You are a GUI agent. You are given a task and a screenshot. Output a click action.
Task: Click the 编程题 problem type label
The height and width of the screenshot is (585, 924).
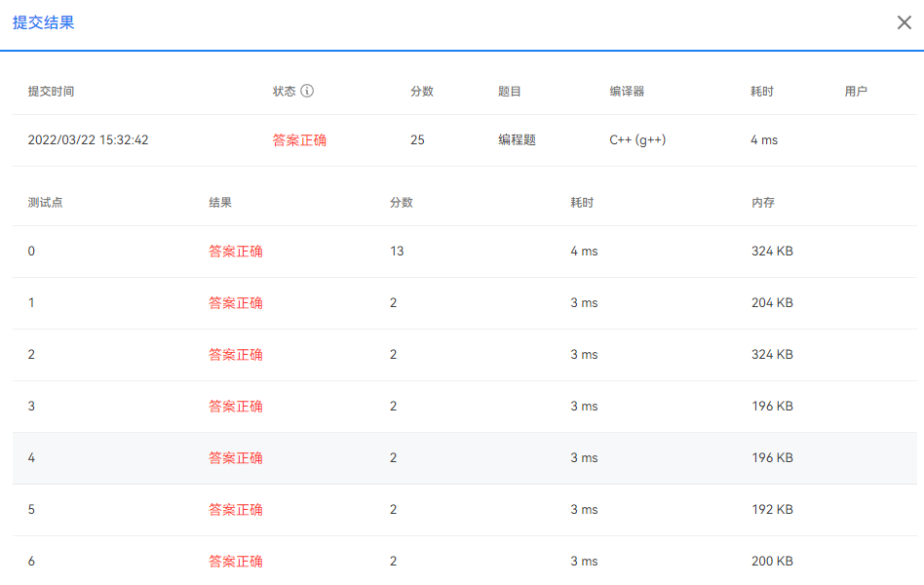pos(515,139)
